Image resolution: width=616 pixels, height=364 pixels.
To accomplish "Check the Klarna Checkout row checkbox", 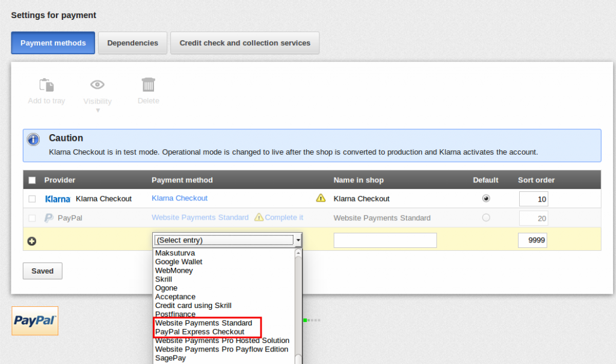I will click(32, 199).
